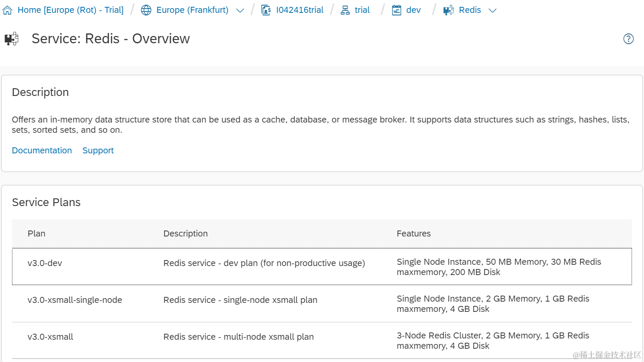Expand the Europe (Frankfurt) region dropdown

point(240,11)
